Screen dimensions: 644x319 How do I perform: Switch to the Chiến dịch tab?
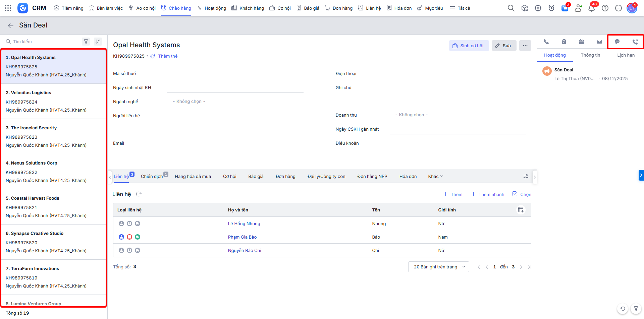(152, 176)
